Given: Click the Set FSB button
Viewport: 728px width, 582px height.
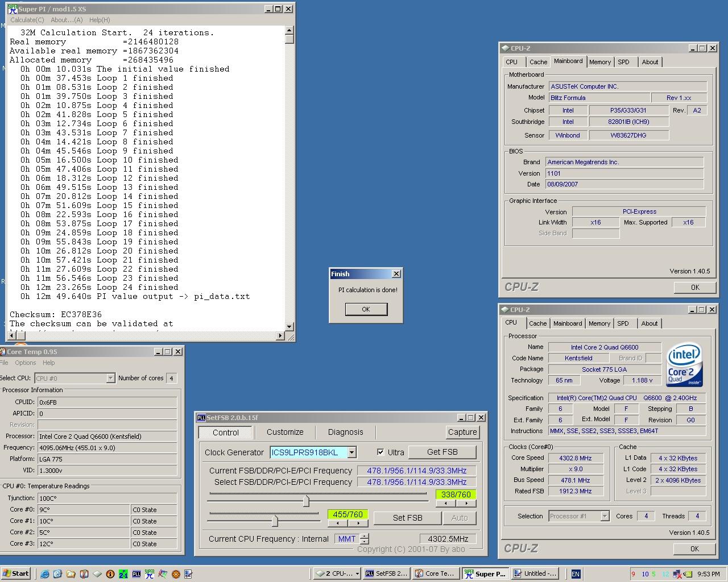Looking at the screenshot, I should [407, 518].
